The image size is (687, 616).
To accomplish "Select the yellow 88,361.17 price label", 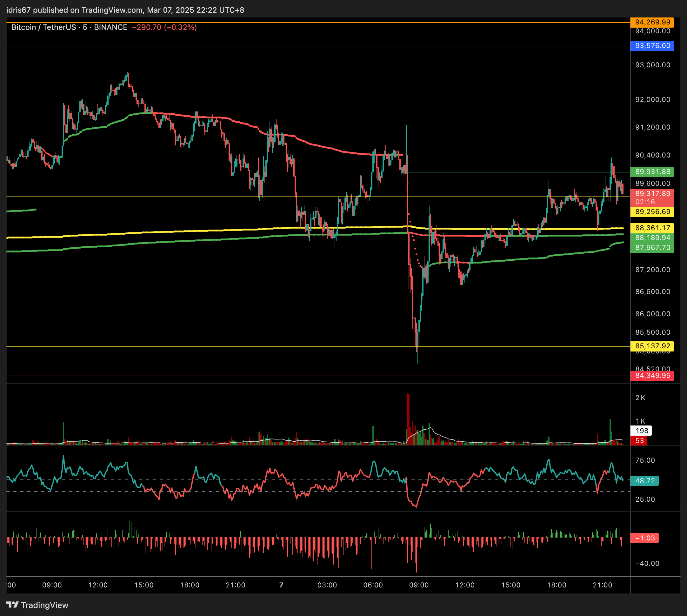I will click(x=652, y=228).
